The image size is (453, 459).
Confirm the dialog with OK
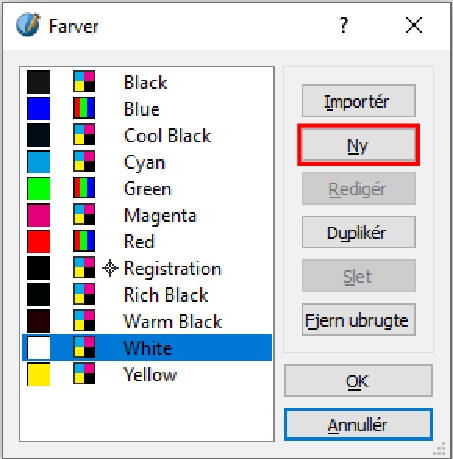tap(358, 381)
